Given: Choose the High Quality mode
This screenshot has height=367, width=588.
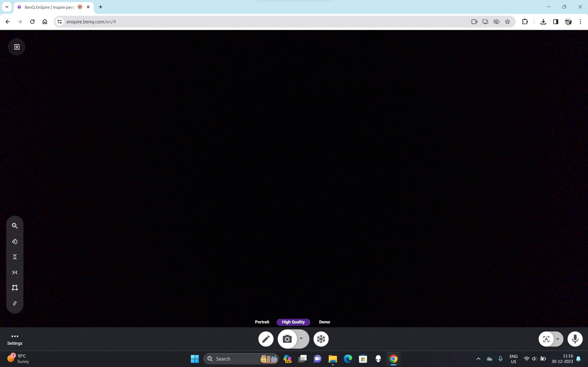Looking at the screenshot, I should pyautogui.click(x=293, y=322).
